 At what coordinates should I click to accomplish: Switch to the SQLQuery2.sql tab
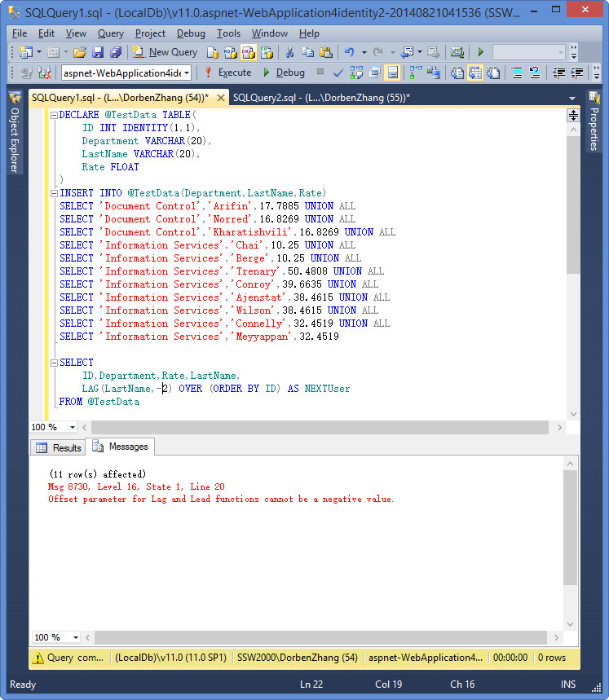320,98
